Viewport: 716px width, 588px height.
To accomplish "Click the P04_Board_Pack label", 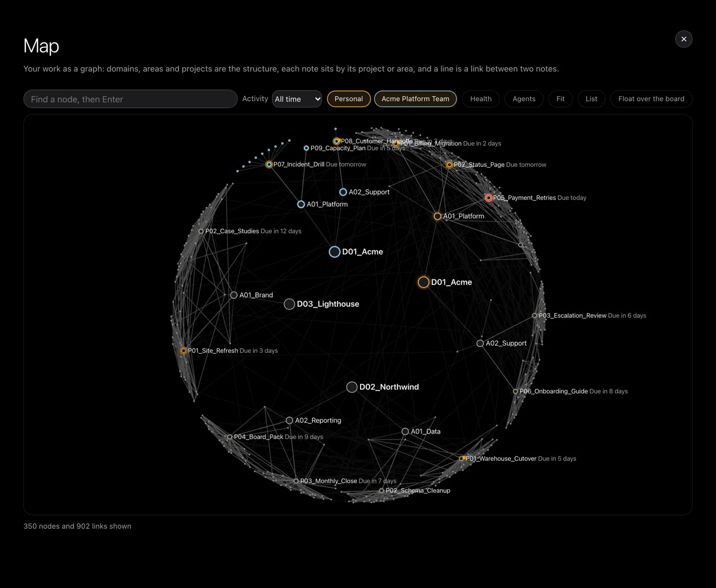I will coord(259,437).
